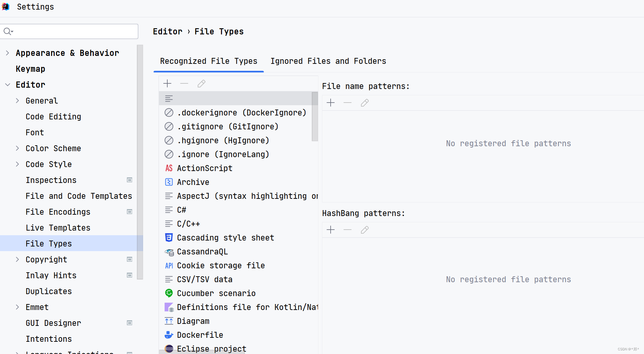Click the Dockerfile whale icon
644x354 pixels.
(x=169, y=335)
